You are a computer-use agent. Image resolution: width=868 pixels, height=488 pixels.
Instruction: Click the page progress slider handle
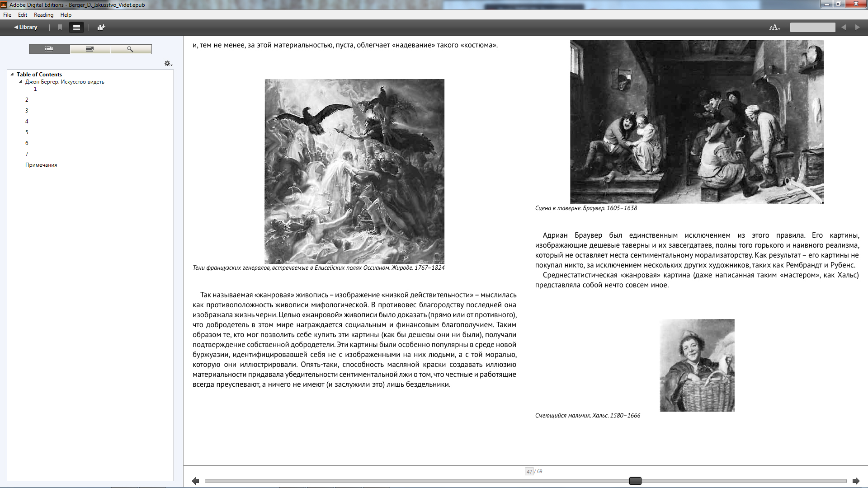(x=635, y=481)
